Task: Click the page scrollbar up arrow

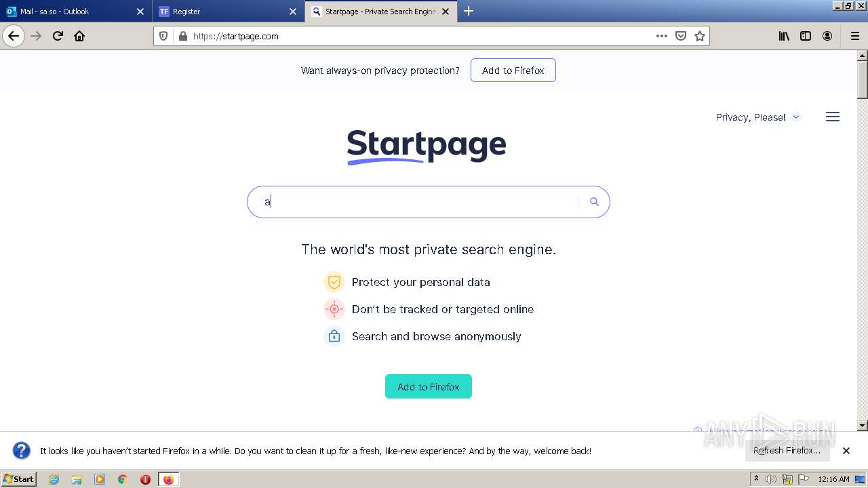Action: click(x=863, y=55)
